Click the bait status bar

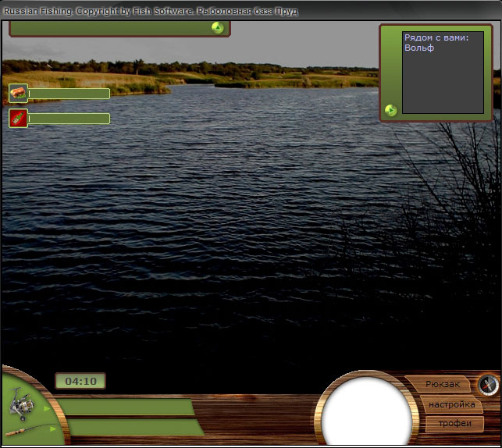pos(69,94)
